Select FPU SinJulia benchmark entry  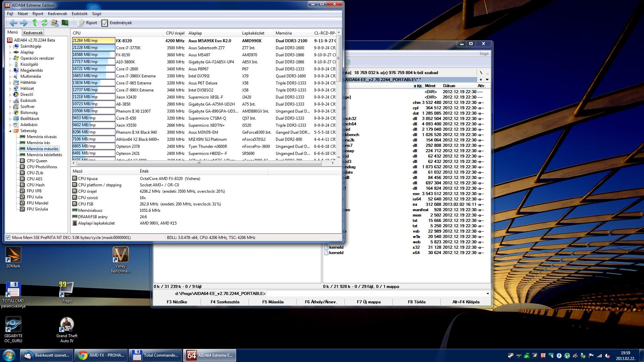tap(37, 209)
